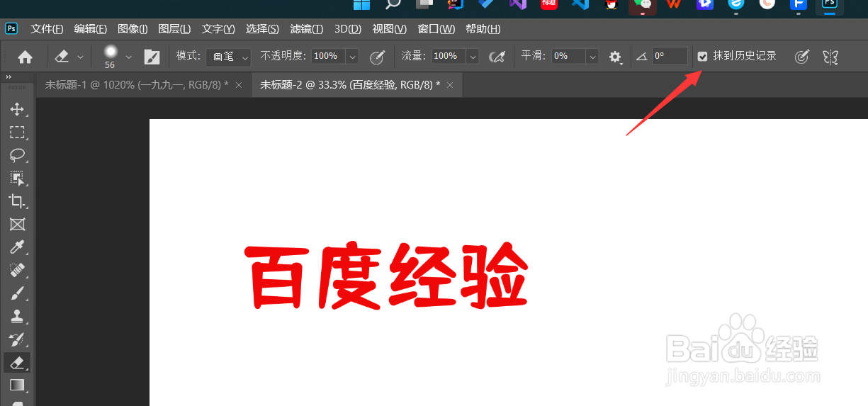Open Windows search in taskbar

click(393, 4)
